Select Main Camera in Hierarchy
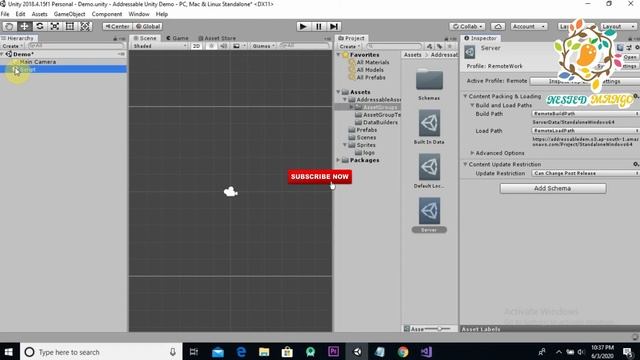Screen dimensions: 640x360 pos(38,62)
